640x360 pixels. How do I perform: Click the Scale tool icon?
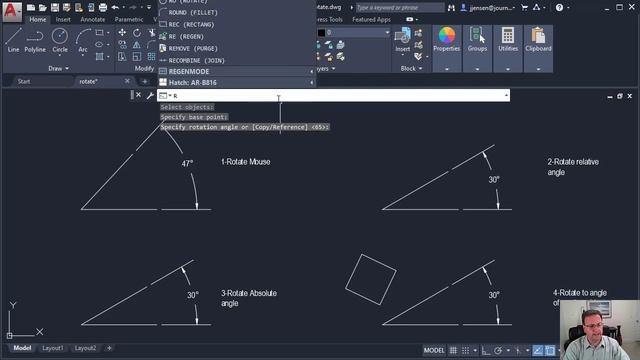pos(137,57)
